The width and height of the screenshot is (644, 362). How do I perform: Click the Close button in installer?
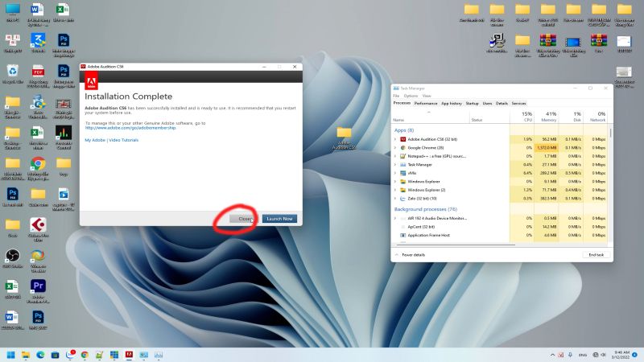tap(244, 218)
